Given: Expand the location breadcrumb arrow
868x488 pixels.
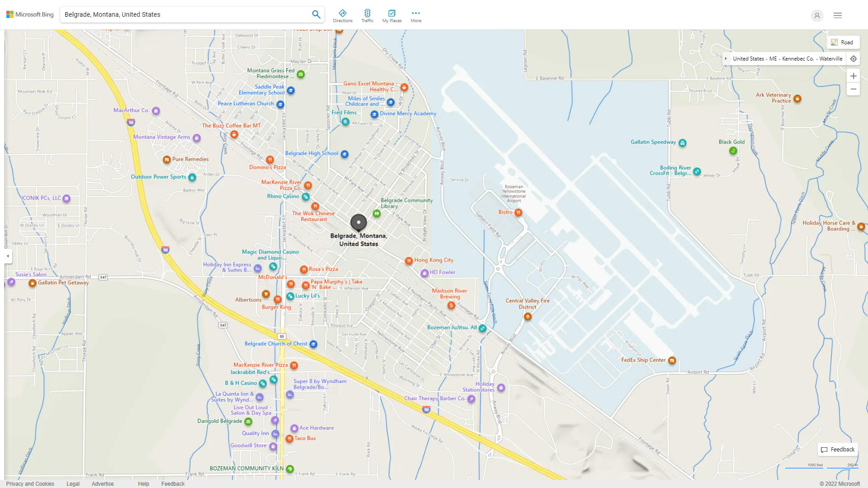Looking at the screenshot, I should coord(726,59).
